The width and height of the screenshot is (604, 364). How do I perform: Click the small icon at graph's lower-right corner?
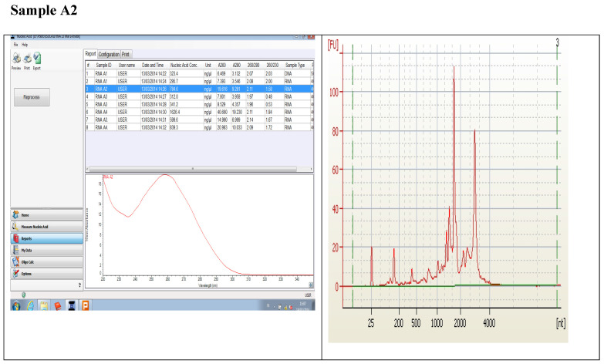click(x=311, y=285)
